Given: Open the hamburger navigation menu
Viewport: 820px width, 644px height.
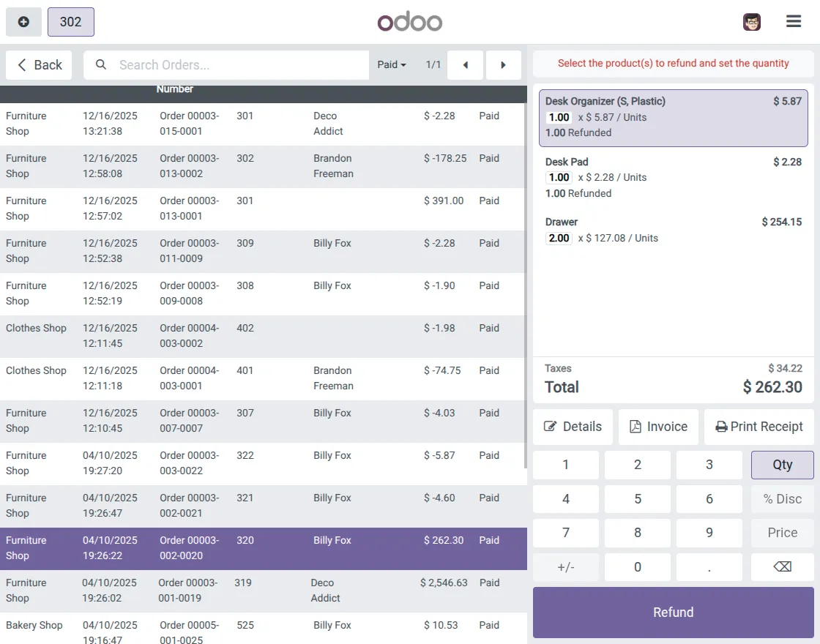Looking at the screenshot, I should click(x=794, y=21).
